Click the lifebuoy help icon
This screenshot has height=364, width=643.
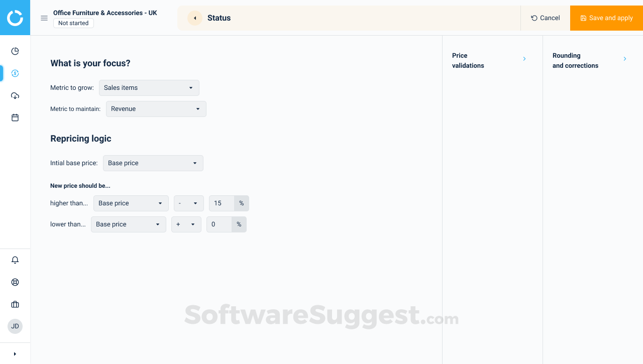pos(15,282)
